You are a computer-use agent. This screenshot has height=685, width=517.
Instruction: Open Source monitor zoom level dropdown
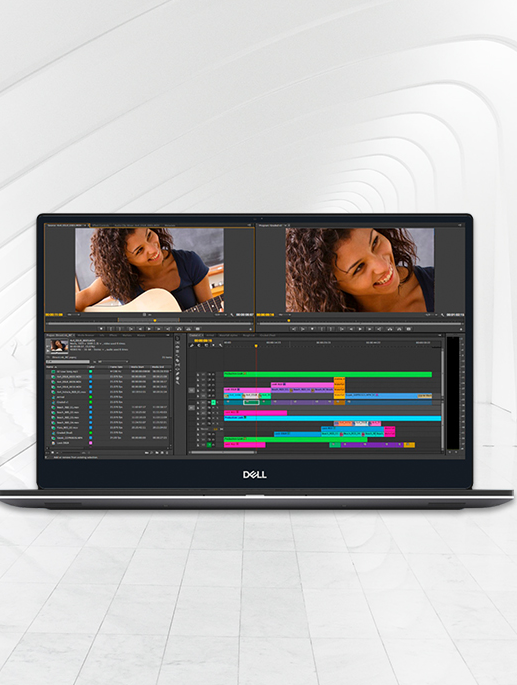pos(73,315)
